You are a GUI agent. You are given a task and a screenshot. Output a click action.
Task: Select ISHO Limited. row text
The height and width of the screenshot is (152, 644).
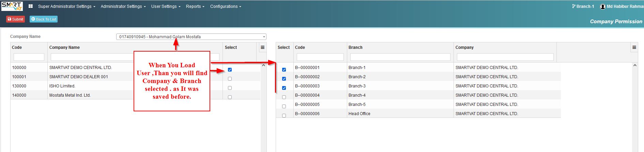pos(62,86)
